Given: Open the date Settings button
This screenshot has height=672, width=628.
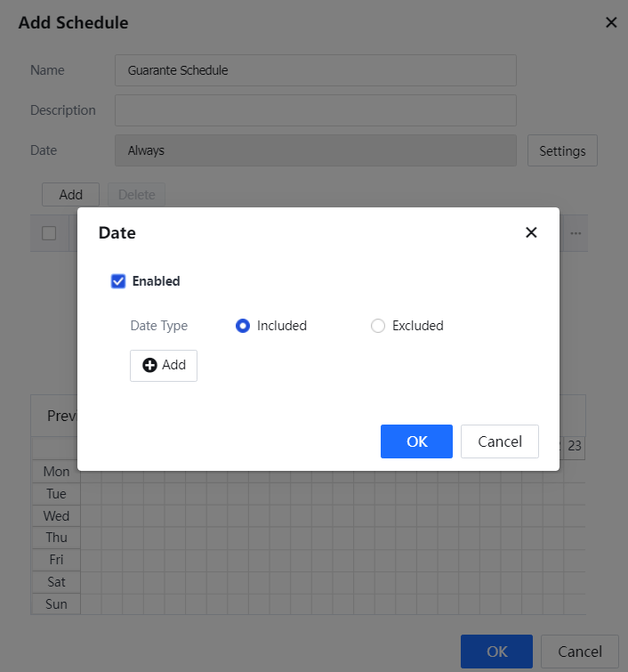Looking at the screenshot, I should [562, 151].
